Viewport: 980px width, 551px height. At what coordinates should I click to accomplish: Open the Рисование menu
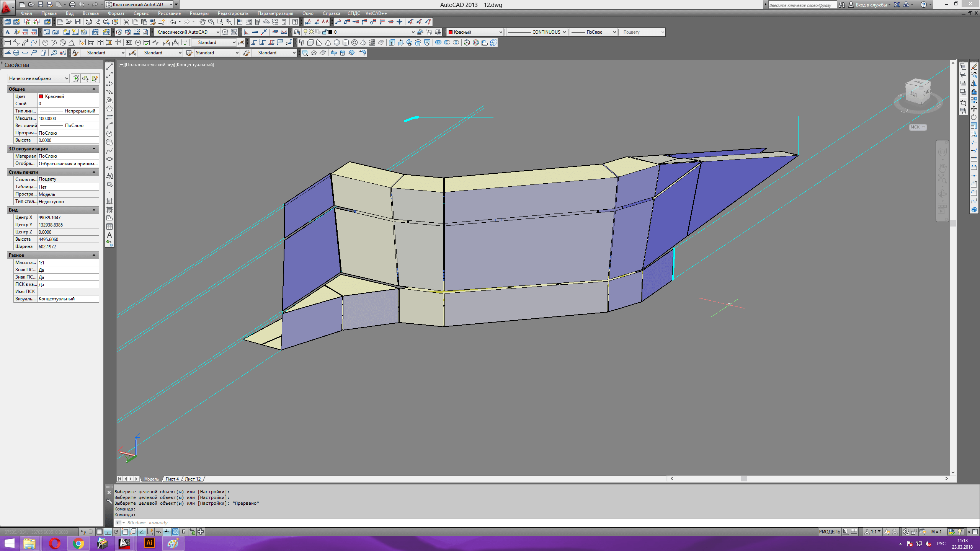point(169,13)
